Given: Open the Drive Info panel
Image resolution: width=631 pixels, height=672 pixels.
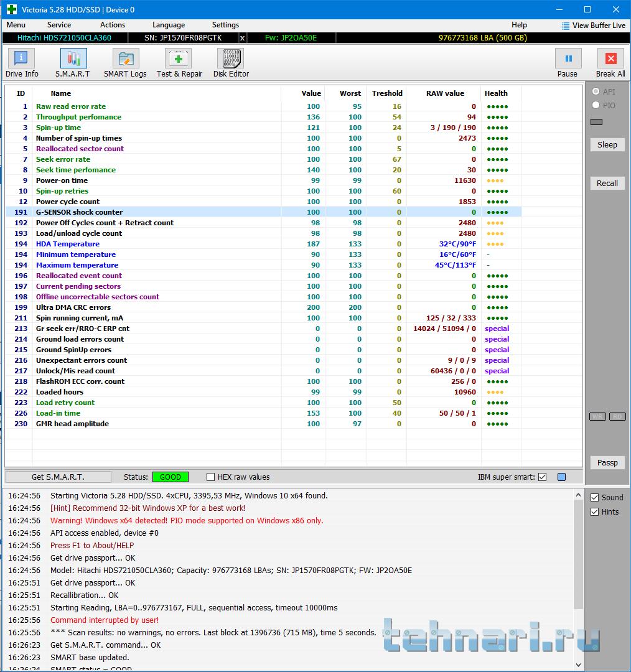Looking at the screenshot, I should coord(22,58).
